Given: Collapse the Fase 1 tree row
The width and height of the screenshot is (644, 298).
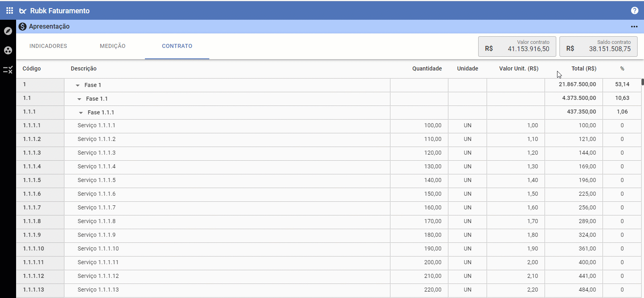Looking at the screenshot, I should [78, 85].
